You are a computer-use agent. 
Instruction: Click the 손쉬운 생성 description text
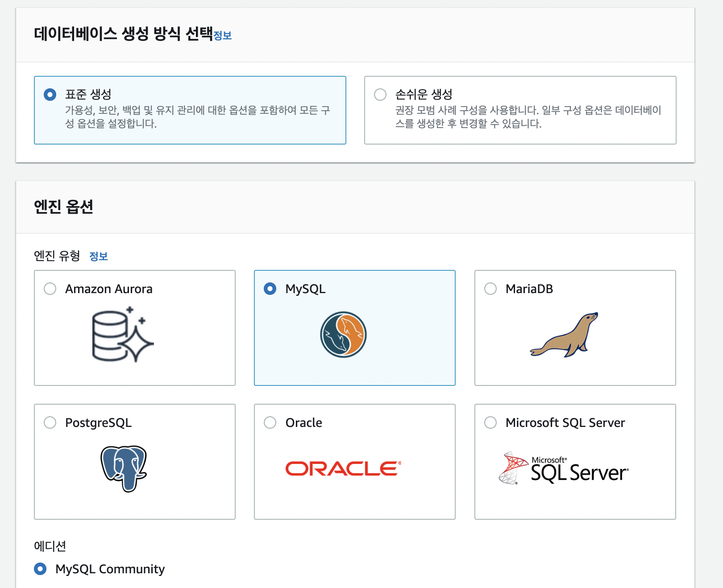(528, 117)
